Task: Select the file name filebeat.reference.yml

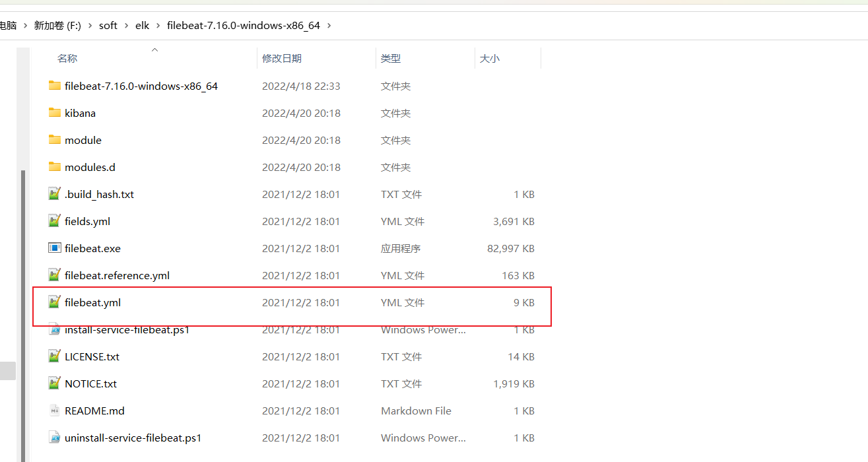Action: [117, 275]
